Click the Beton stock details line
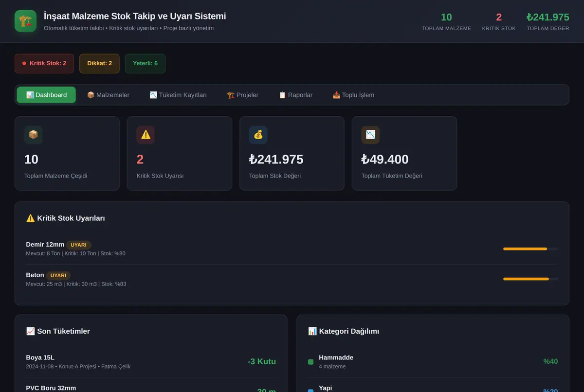The height and width of the screenshot is (392, 584). pos(76,284)
